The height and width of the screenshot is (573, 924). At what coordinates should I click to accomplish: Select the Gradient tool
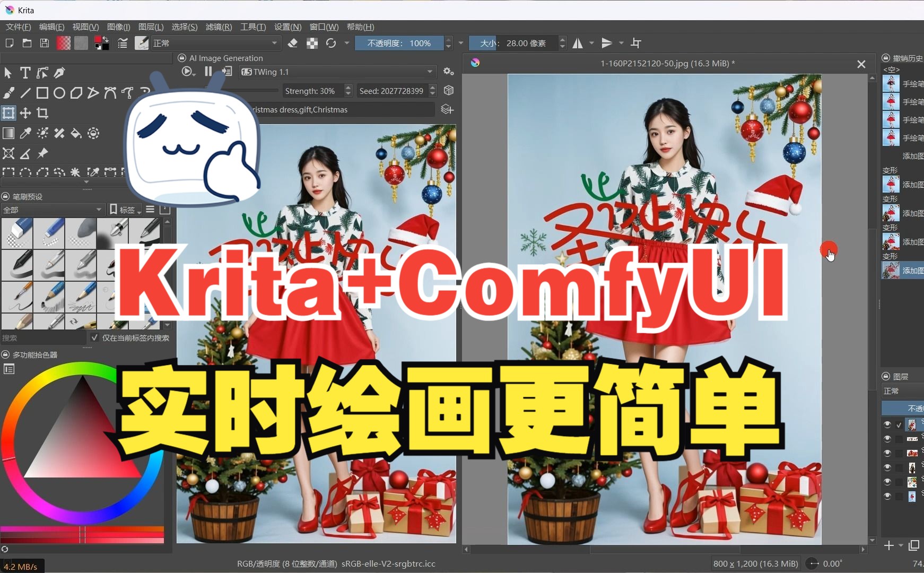click(8, 133)
